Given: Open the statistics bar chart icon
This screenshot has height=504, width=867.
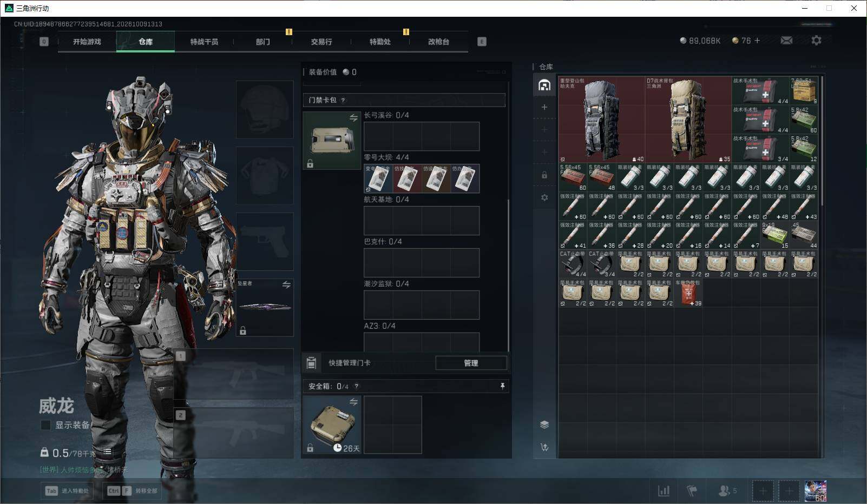Looking at the screenshot, I should 664,490.
